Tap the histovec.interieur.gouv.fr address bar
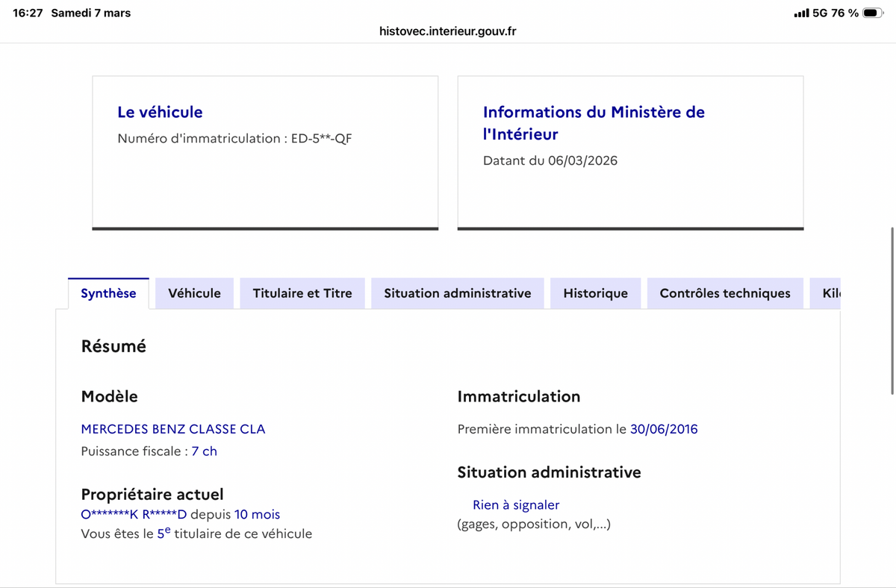 point(448,31)
